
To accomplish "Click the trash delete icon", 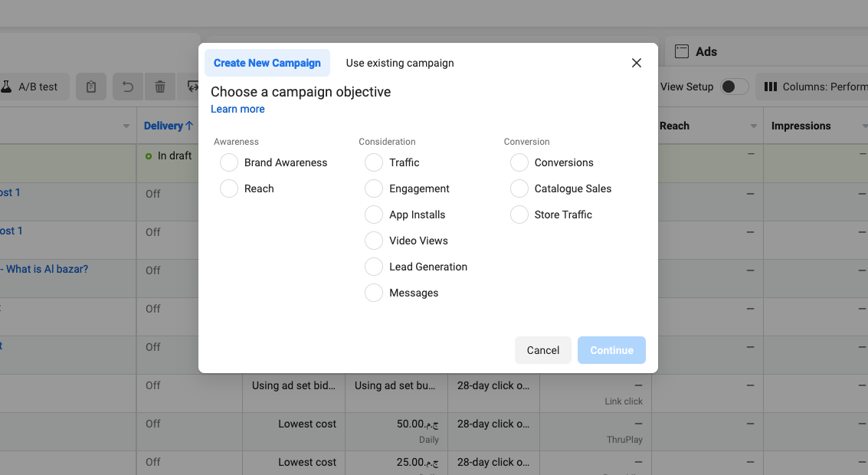I will 160,87.
